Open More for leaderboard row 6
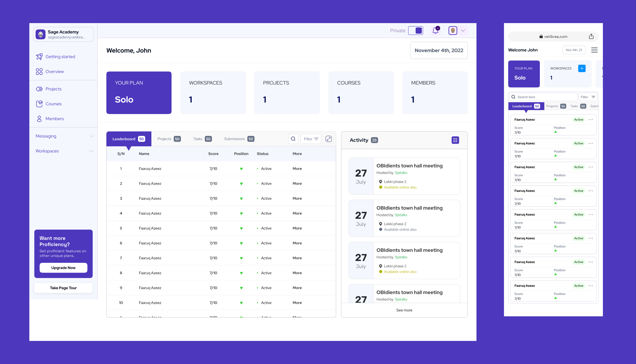Screen dimensions: 636x364 click(x=297, y=243)
